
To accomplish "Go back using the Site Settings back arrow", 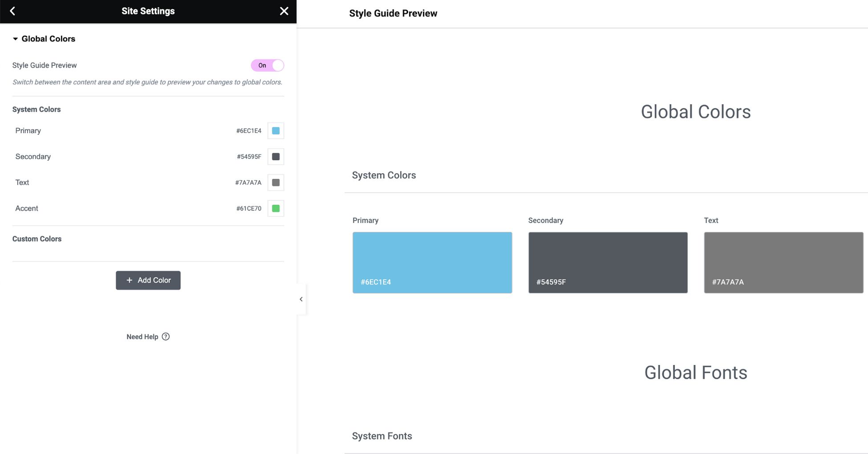I will pos(12,11).
